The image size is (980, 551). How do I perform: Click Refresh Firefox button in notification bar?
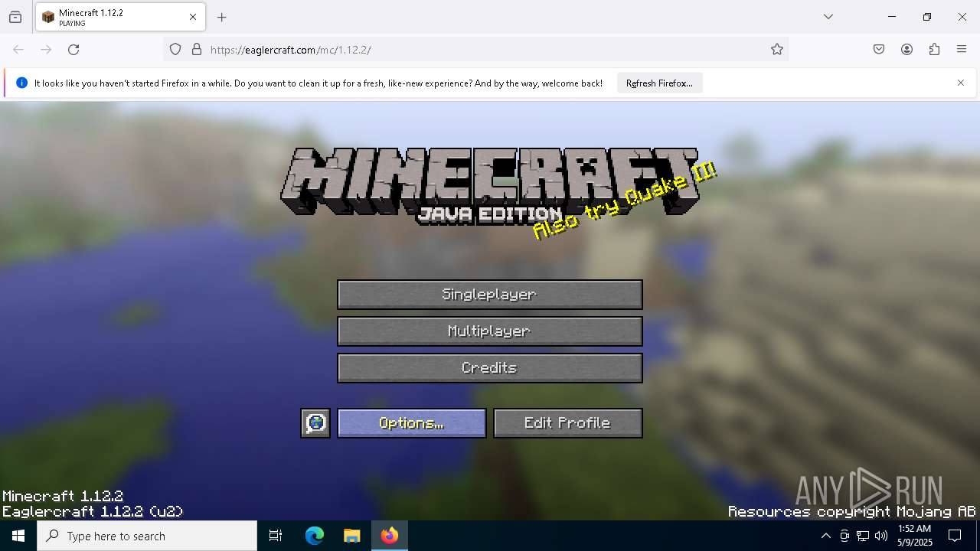click(659, 83)
